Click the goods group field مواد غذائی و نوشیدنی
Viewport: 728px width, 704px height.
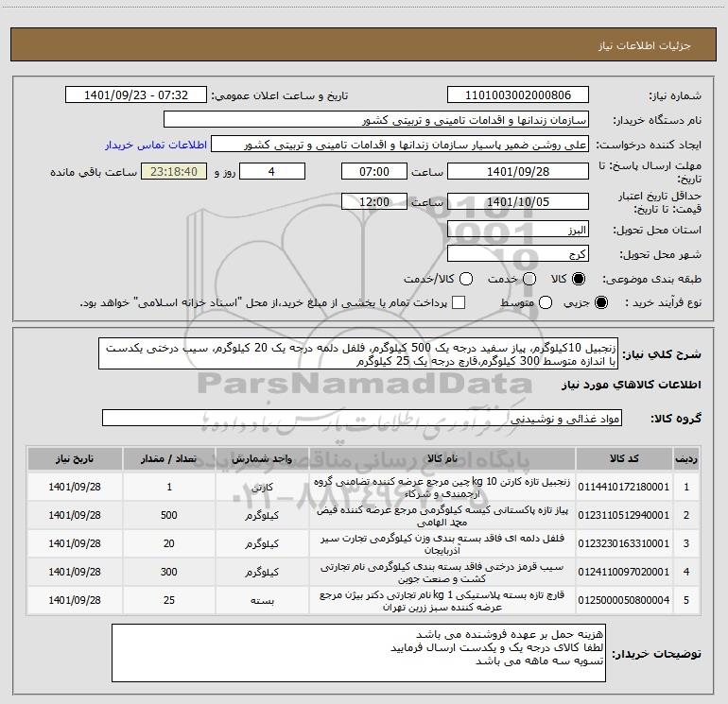pos(362,418)
